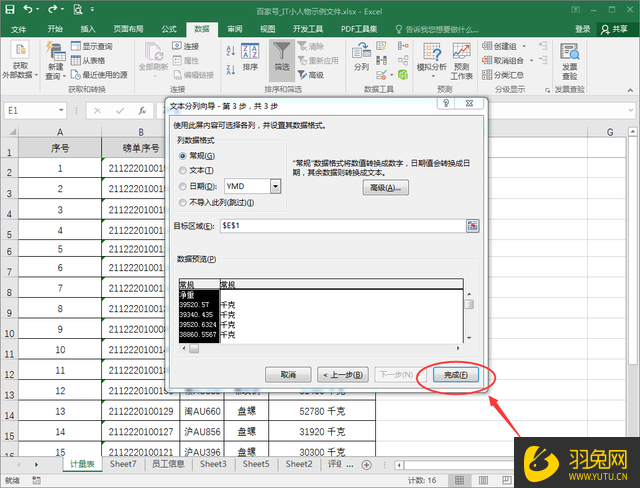Collapse the ribbon with the up chevron
The width and height of the screenshot is (640, 488).
click(x=630, y=90)
